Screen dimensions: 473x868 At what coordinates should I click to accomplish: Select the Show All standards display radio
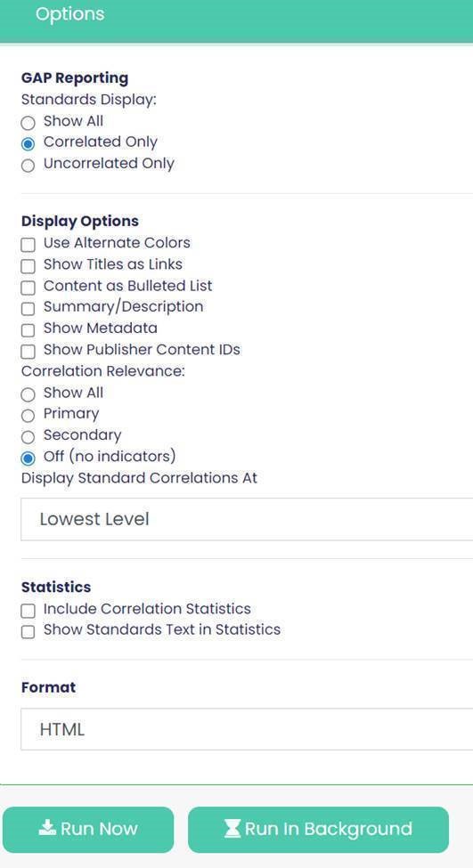click(x=28, y=122)
